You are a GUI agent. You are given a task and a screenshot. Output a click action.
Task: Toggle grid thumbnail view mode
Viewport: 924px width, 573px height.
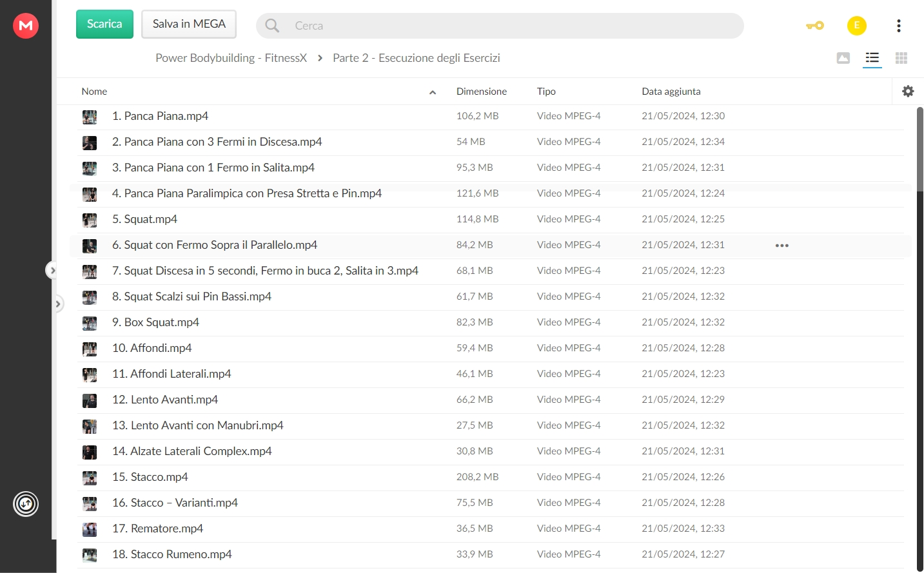901,58
